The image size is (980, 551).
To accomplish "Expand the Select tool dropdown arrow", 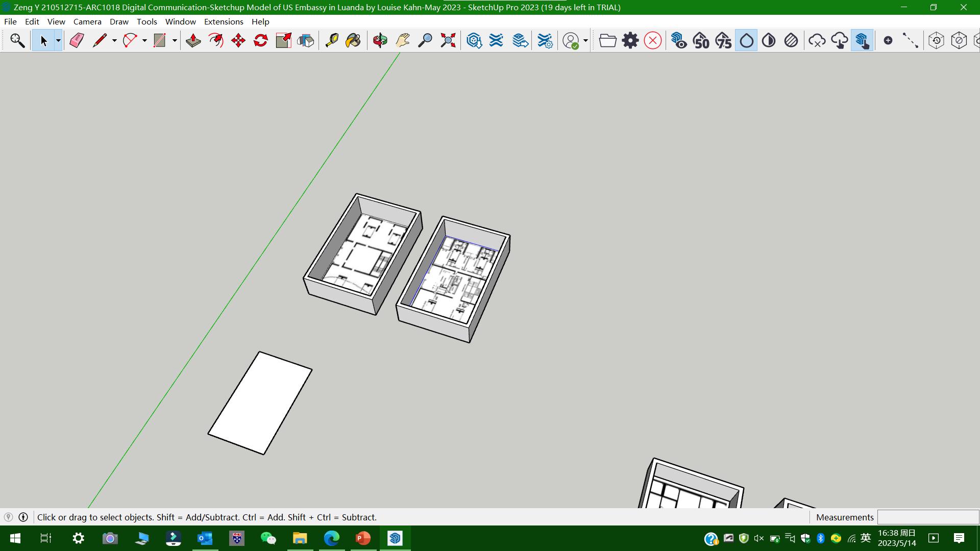I will tap(58, 40).
